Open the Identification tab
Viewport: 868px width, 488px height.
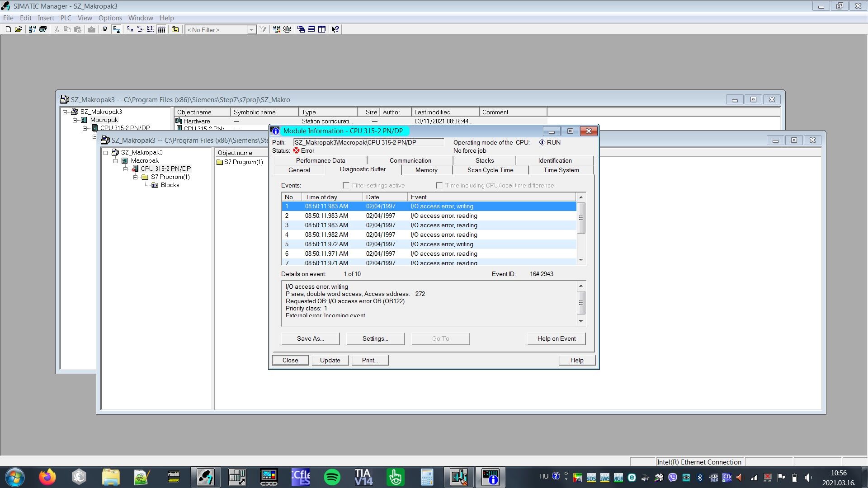pyautogui.click(x=555, y=160)
